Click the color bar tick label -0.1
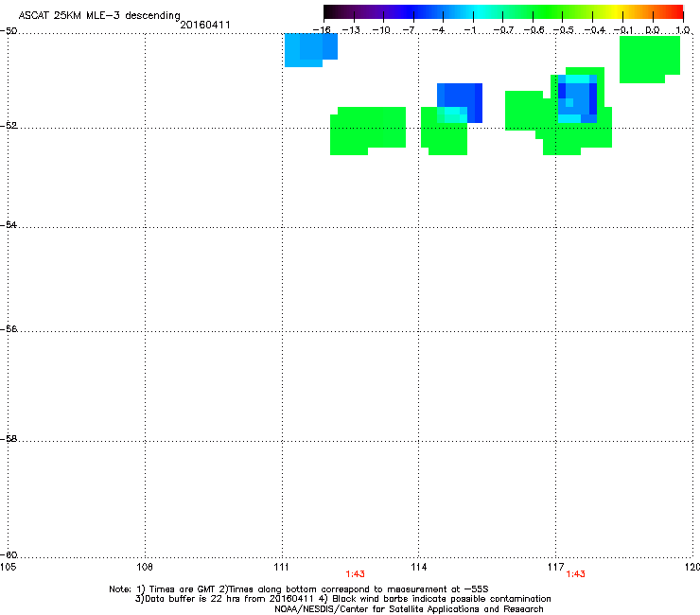 tap(623, 30)
